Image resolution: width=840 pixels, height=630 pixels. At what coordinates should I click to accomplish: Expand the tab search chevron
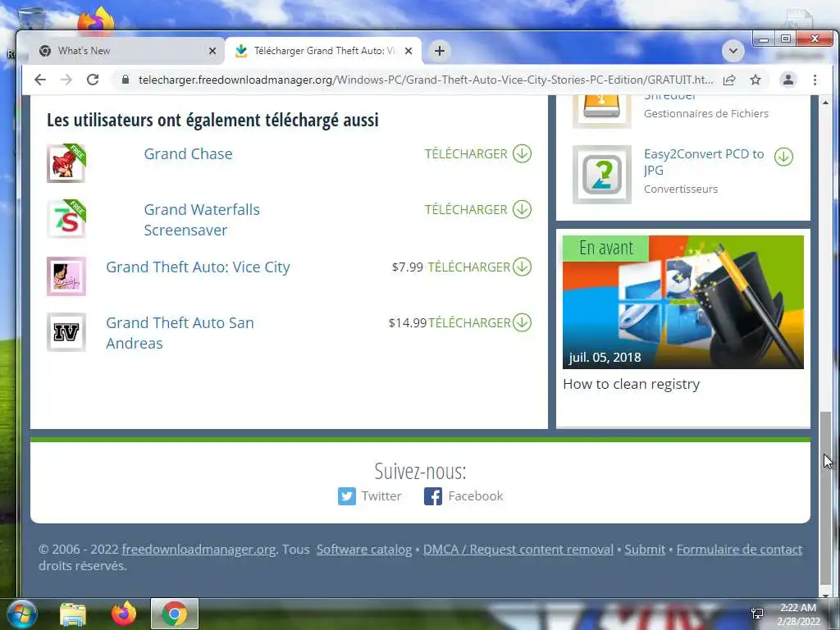(733, 51)
